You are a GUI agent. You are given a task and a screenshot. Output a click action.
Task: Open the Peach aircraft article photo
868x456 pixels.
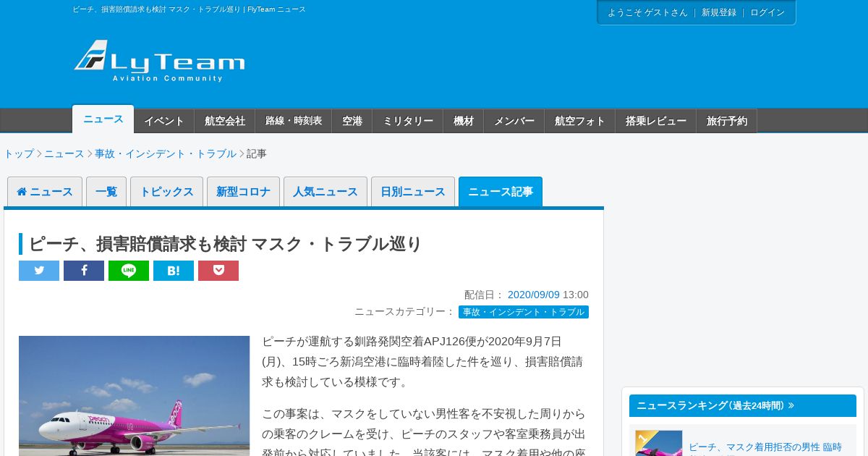[x=134, y=395]
